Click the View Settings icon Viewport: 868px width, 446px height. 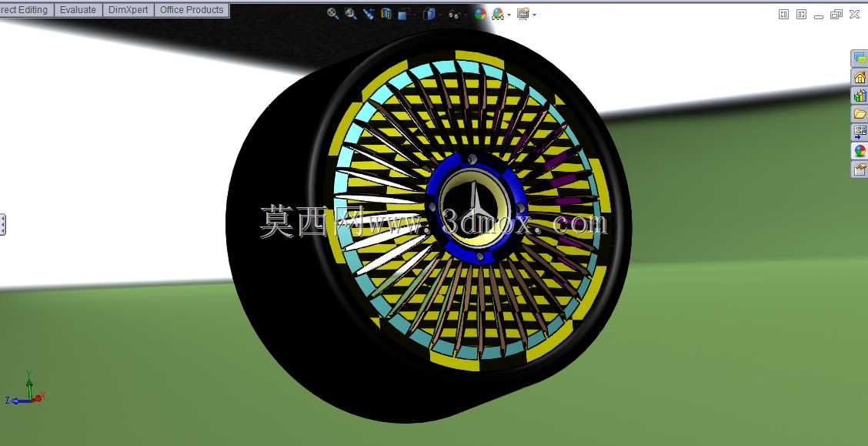(523, 14)
